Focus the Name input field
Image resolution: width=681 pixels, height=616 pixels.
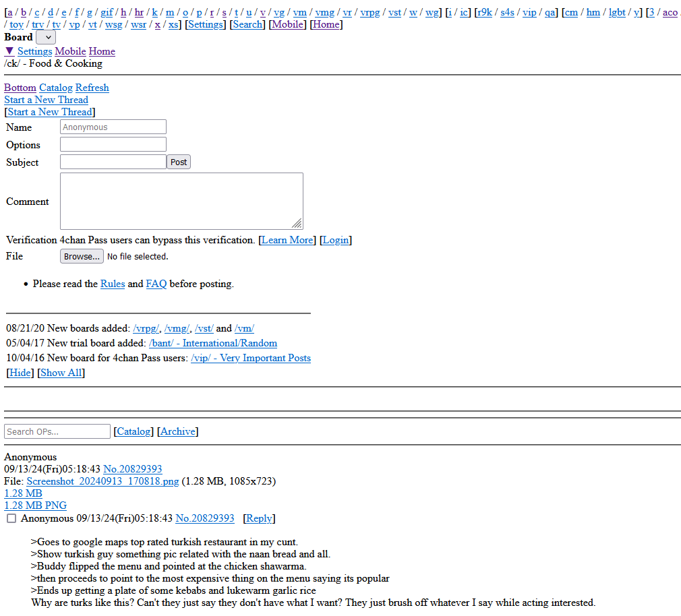tap(113, 127)
